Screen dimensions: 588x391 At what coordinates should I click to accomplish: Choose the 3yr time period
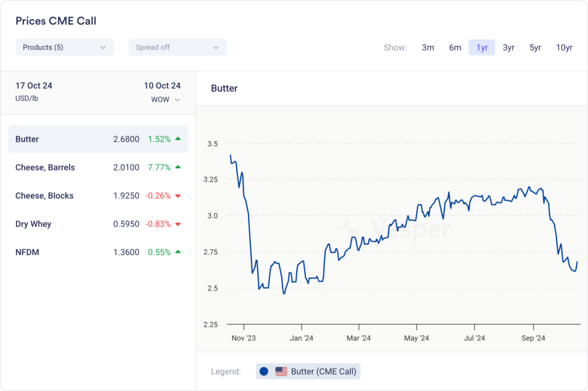click(x=508, y=48)
